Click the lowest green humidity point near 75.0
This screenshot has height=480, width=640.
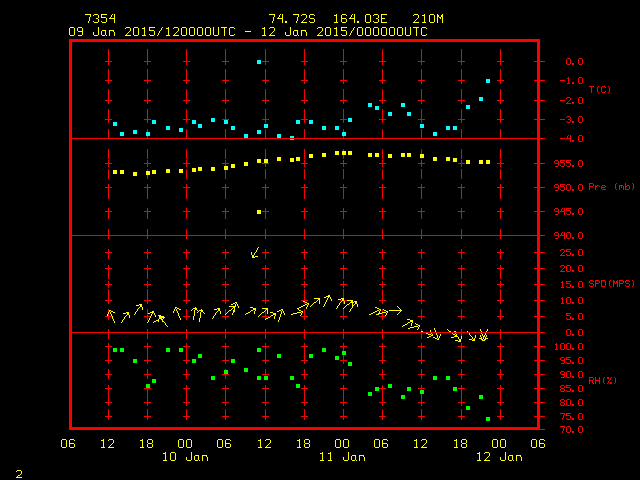pyautogui.click(x=488, y=419)
